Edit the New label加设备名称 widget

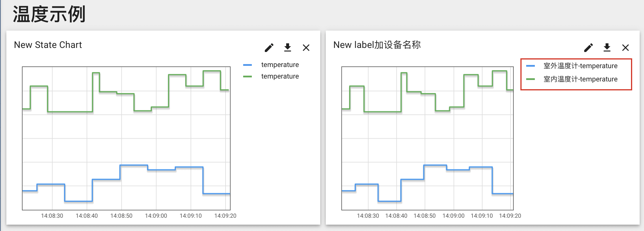click(589, 48)
